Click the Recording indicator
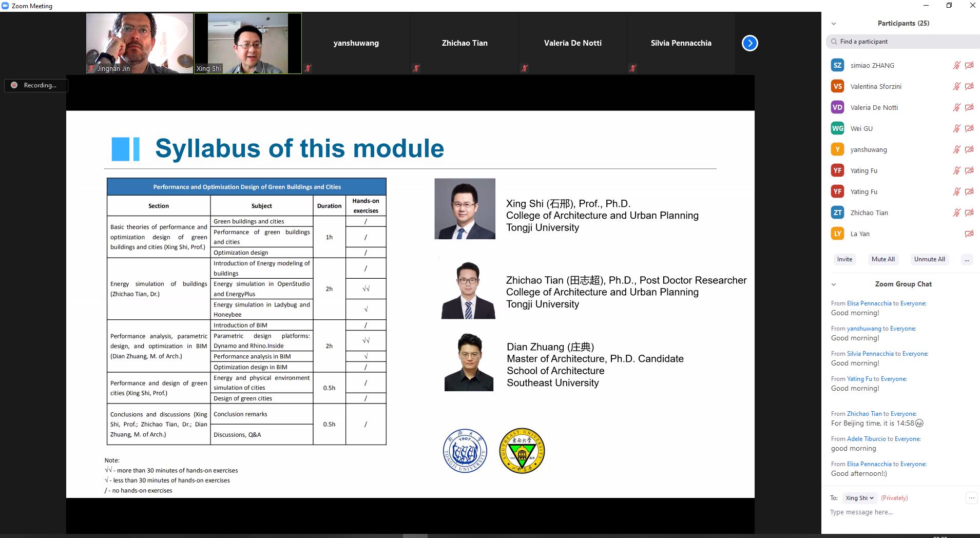Image resolution: width=980 pixels, height=538 pixels. [x=36, y=85]
